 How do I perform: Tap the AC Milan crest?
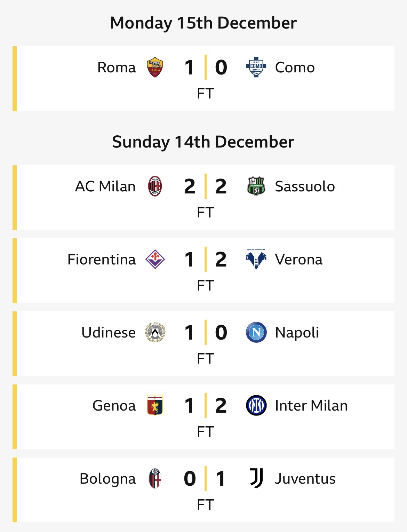click(x=155, y=186)
